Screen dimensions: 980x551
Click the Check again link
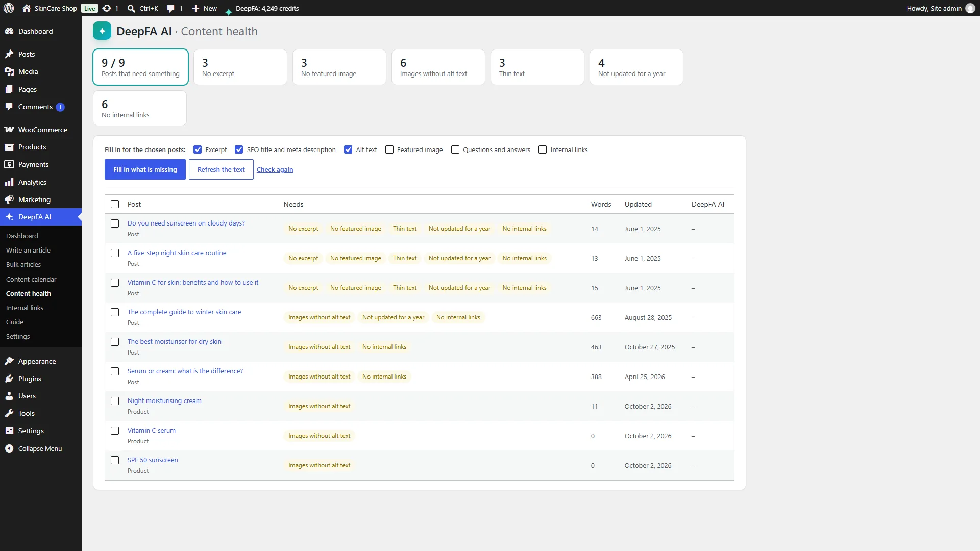(275, 169)
